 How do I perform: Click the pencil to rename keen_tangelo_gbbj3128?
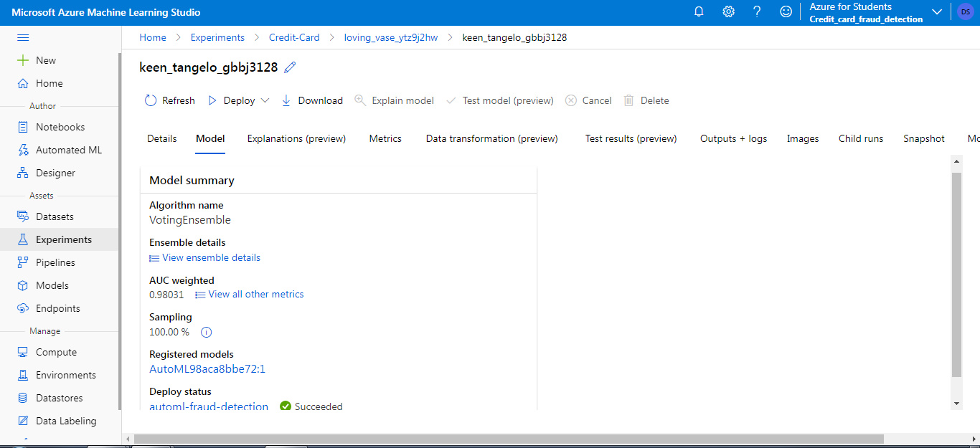click(290, 67)
